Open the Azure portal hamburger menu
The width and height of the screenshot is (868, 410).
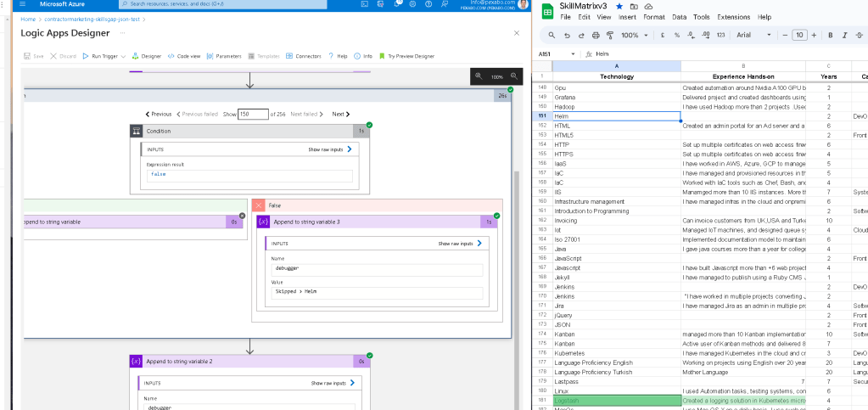click(x=23, y=4)
